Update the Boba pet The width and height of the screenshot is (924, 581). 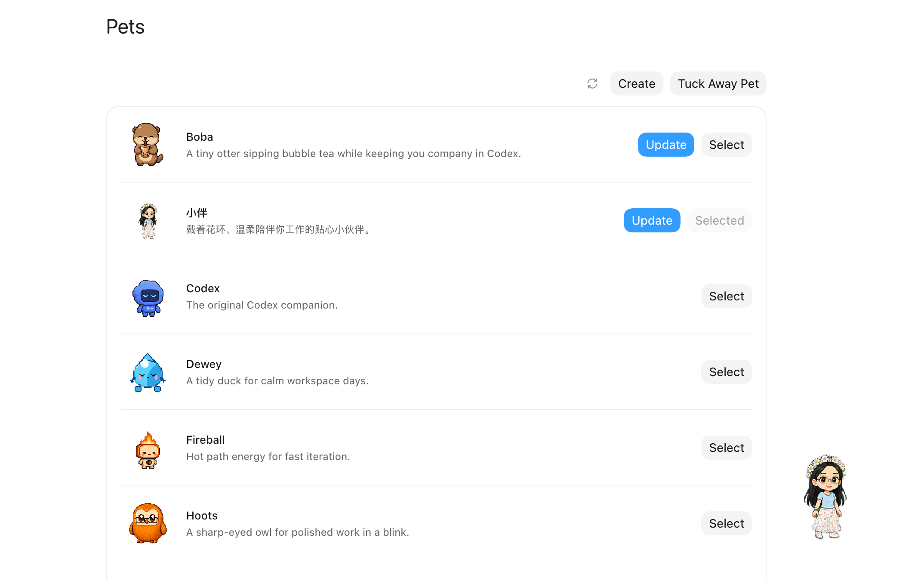666,145
